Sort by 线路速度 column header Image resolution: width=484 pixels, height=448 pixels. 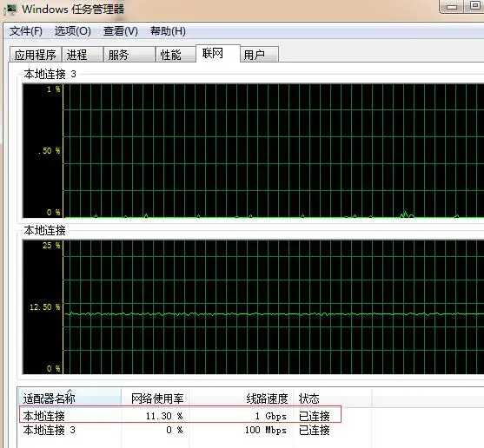pos(241,399)
